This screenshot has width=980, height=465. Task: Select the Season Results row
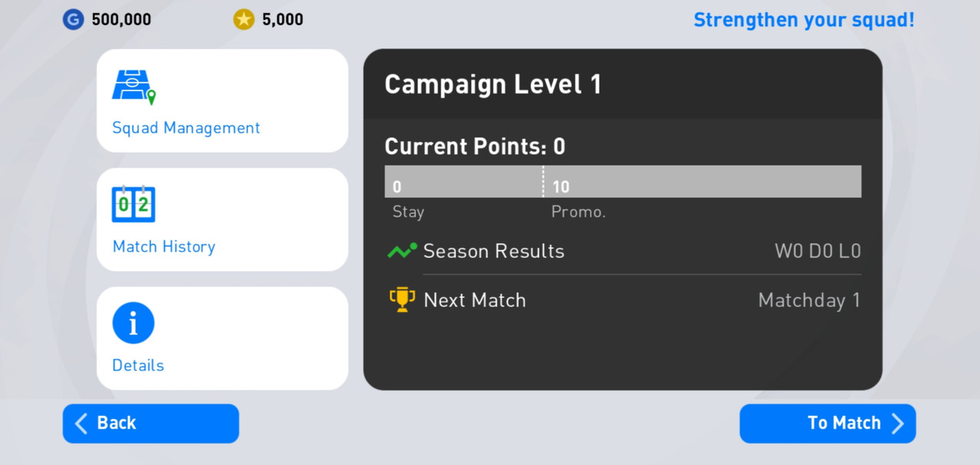(x=623, y=251)
